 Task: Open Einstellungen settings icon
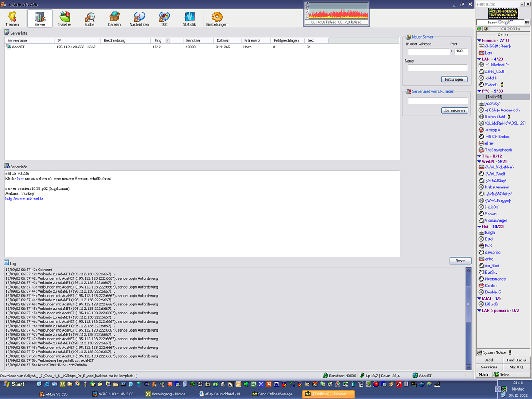point(216,19)
